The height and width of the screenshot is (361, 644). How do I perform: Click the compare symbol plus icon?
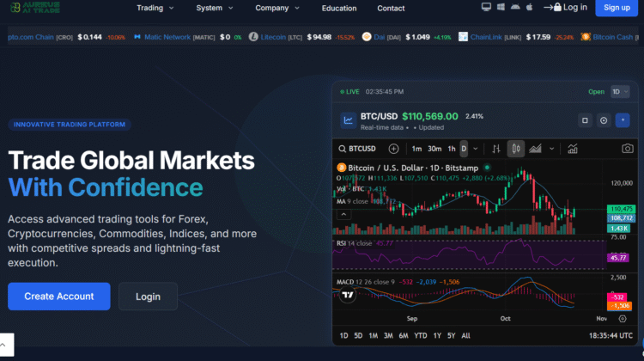tap(393, 148)
